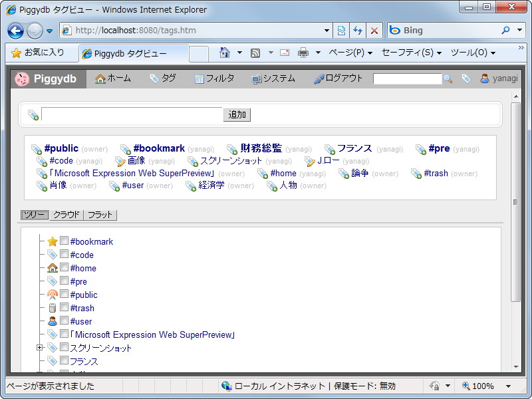Open the ツール(O) menu
Image resolution: width=532 pixels, height=399 pixels.
coord(473,53)
